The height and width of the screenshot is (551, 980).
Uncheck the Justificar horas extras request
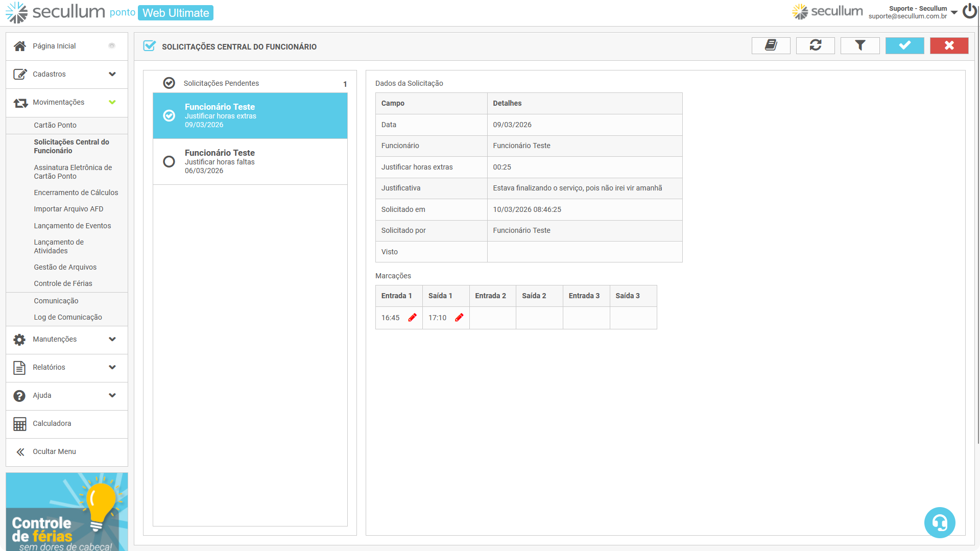click(x=169, y=116)
